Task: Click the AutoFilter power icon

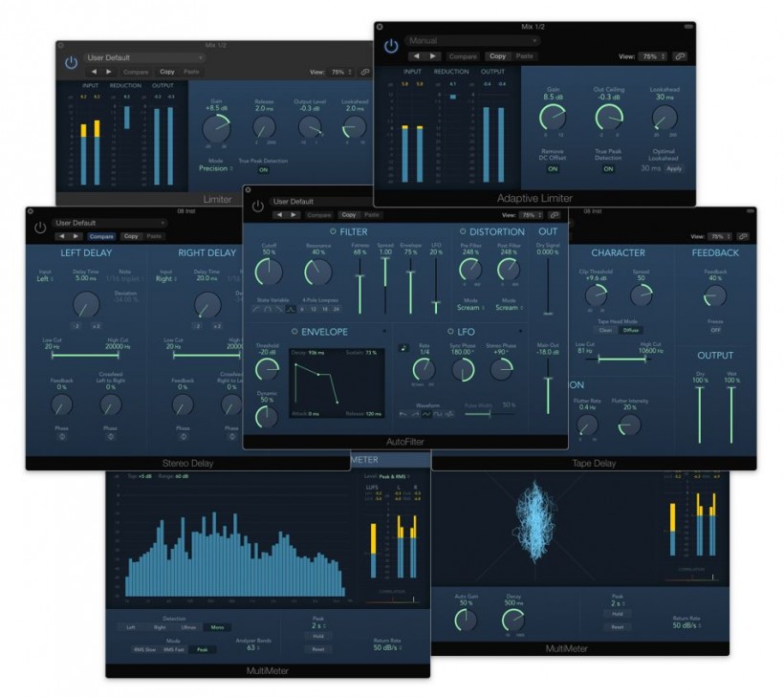Action: tap(257, 207)
